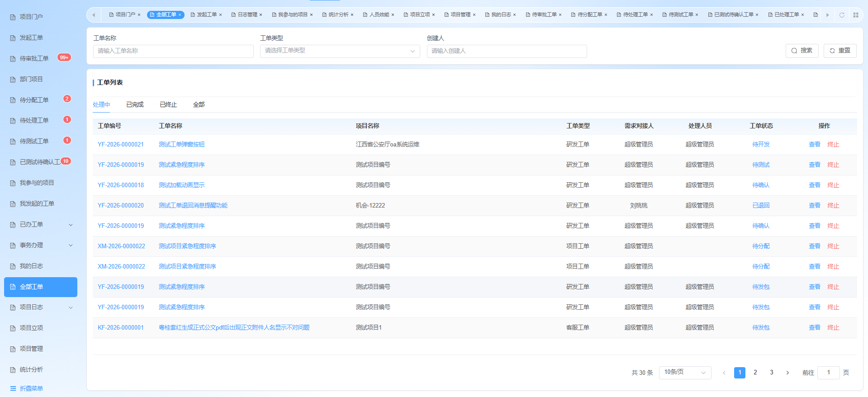Viewport: 868px width, 397px height.
Task: Close the 全部工单 tab
Action: [180, 15]
